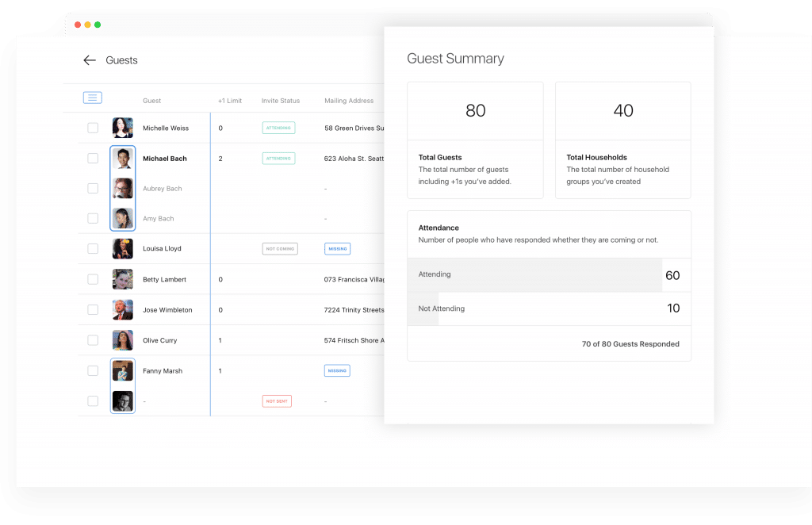Click Fanny Marsh's avatar photo

point(122,370)
